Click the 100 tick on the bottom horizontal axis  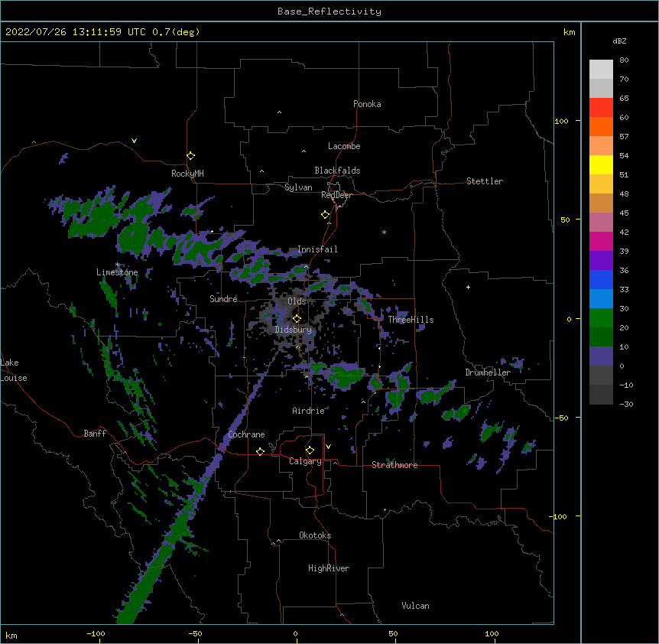492,633
